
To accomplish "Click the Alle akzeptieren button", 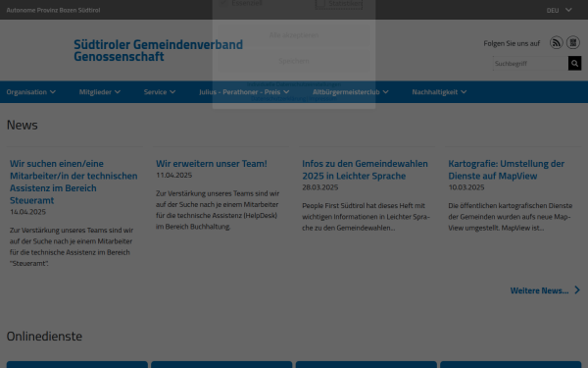I will click(x=294, y=35).
